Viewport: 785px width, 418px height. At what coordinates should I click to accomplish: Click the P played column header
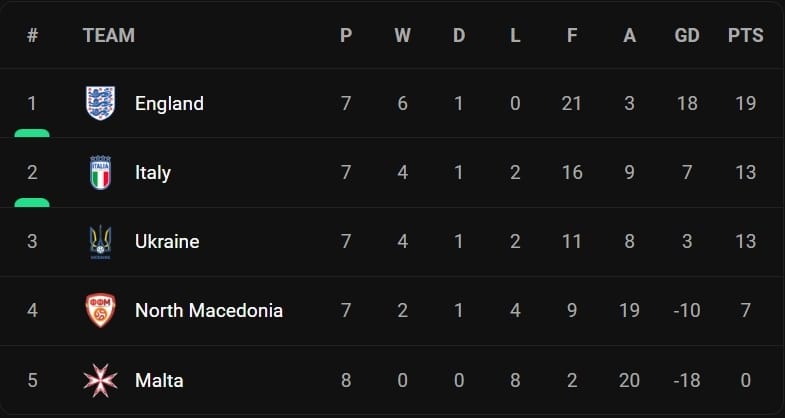click(x=346, y=36)
